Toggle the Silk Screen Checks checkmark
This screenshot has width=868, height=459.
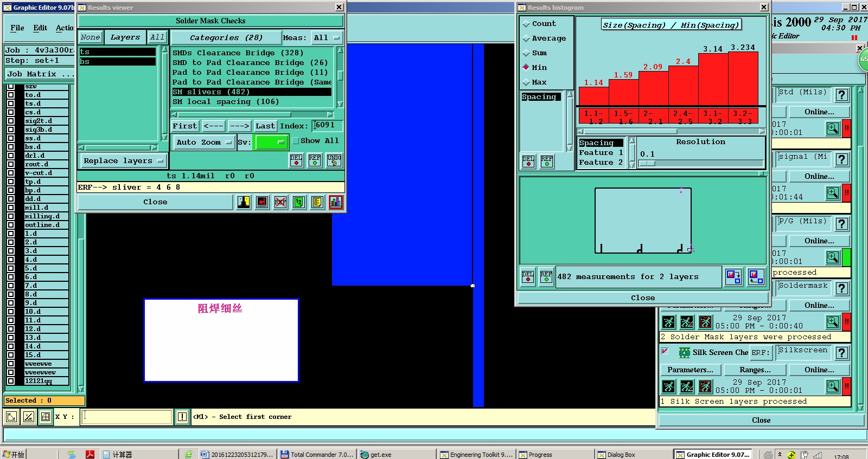click(665, 351)
